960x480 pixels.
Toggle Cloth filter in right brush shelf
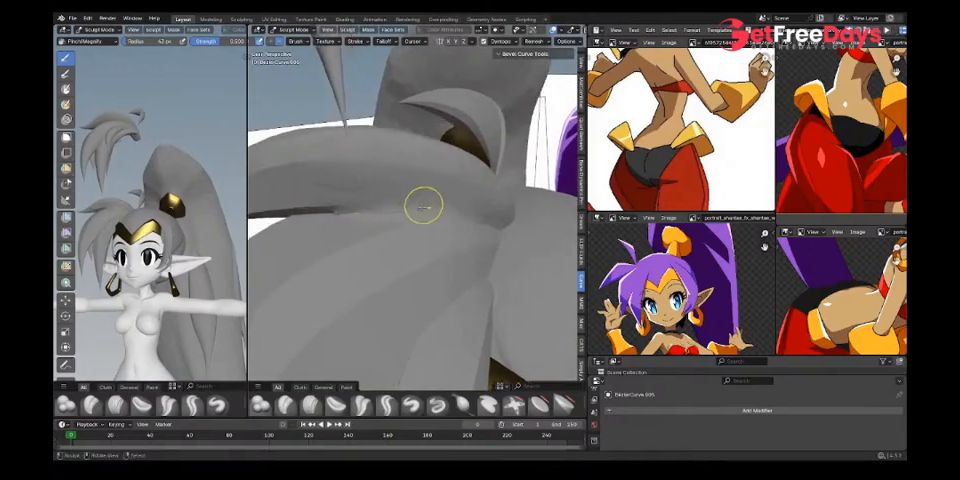(300, 387)
